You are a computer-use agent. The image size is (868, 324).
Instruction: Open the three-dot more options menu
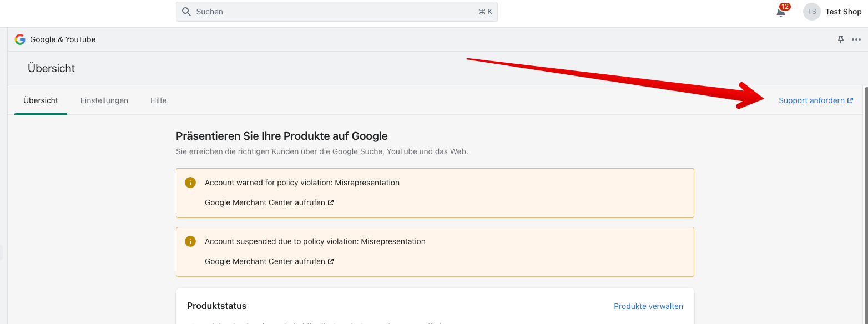click(857, 39)
